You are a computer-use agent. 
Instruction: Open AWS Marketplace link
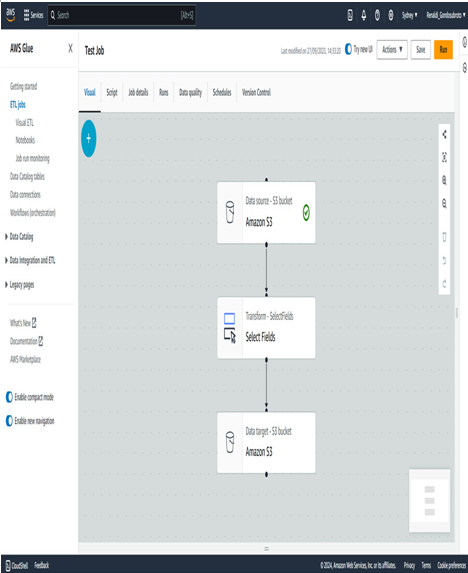[x=25, y=360]
